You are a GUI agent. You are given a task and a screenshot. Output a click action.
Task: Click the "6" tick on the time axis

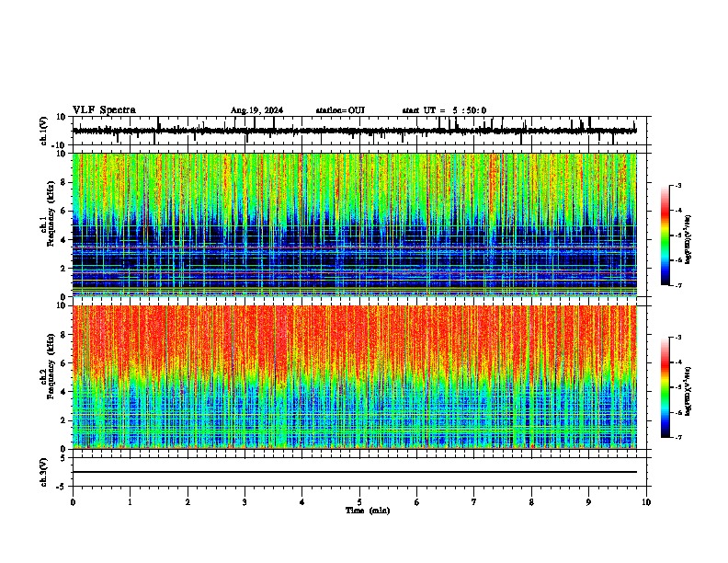(x=417, y=502)
